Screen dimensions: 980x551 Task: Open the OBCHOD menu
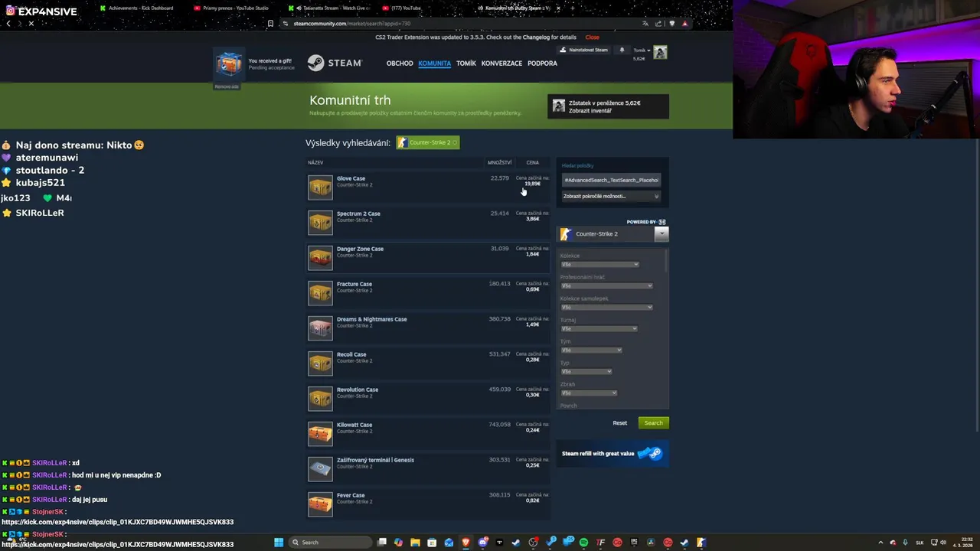point(400,64)
